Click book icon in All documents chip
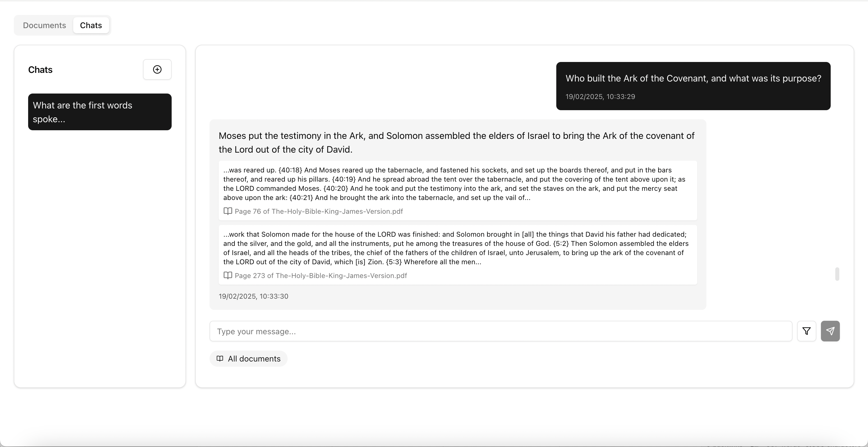The width and height of the screenshot is (868, 447). click(220, 358)
